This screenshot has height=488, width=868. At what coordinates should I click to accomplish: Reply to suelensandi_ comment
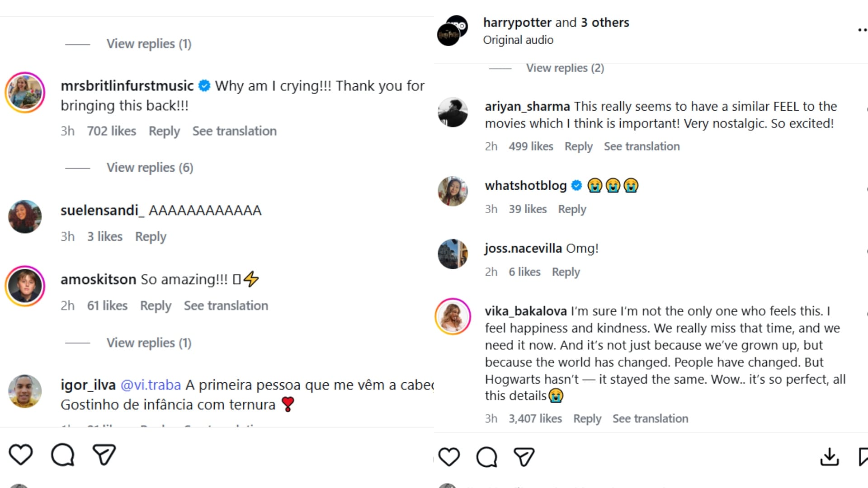[x=151, y=237]
